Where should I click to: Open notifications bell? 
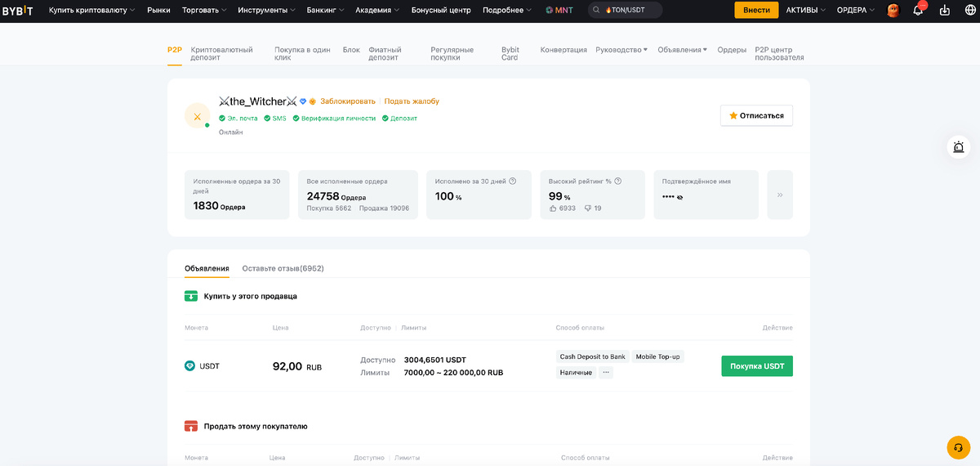[x=918, y=11]
